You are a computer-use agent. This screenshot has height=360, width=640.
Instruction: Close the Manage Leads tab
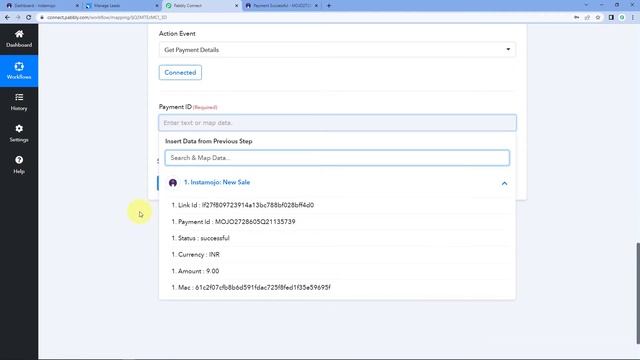pyautogui.click(x=157, y=6)
